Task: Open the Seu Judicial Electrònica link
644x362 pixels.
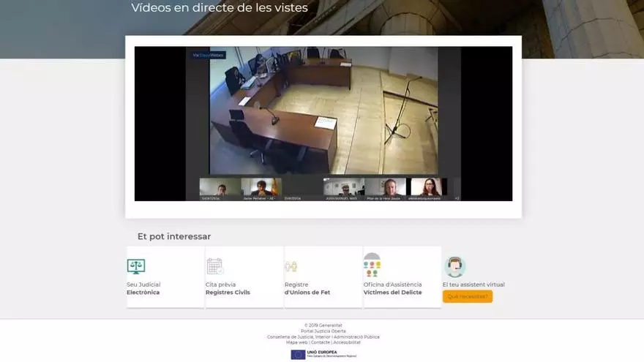Action: 143,288
